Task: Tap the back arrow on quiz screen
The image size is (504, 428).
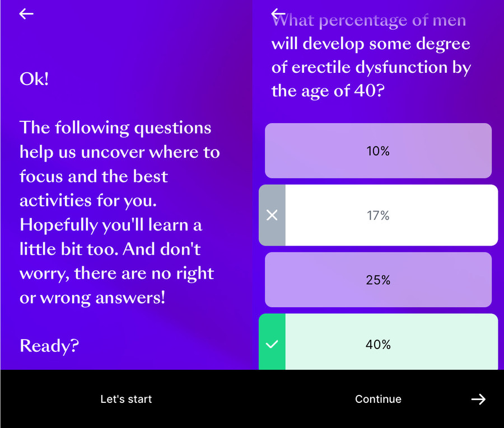Action: [x=278, y=14]
